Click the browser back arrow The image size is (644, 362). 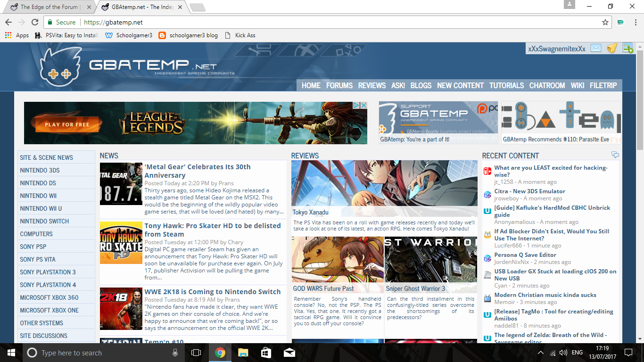tap(8, 22)
